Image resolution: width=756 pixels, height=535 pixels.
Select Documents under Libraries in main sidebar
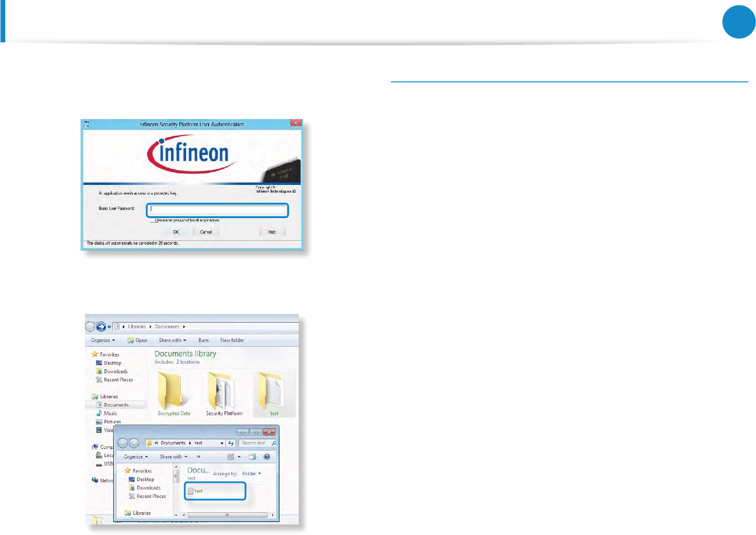pyautogui.click(x=116, y=405)
